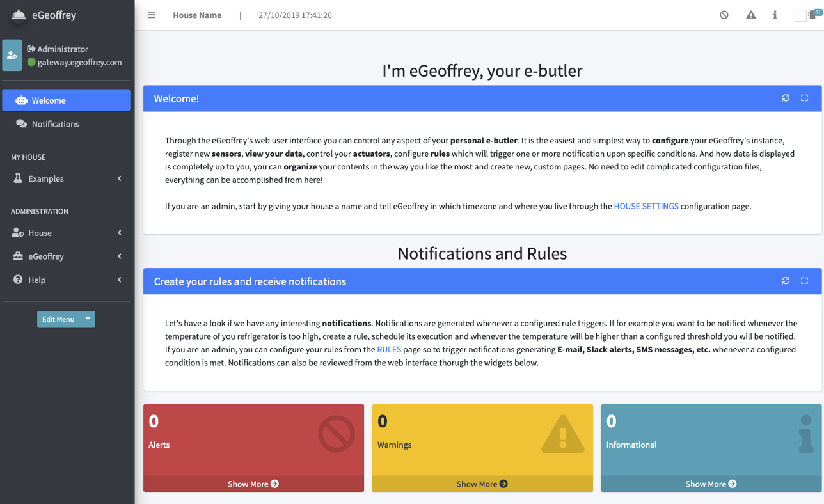Image resolution: width=824 pixels, height=504 pixels.
Task: Expand the rules and notifications widget fullscreen
Action: point(805,281)
